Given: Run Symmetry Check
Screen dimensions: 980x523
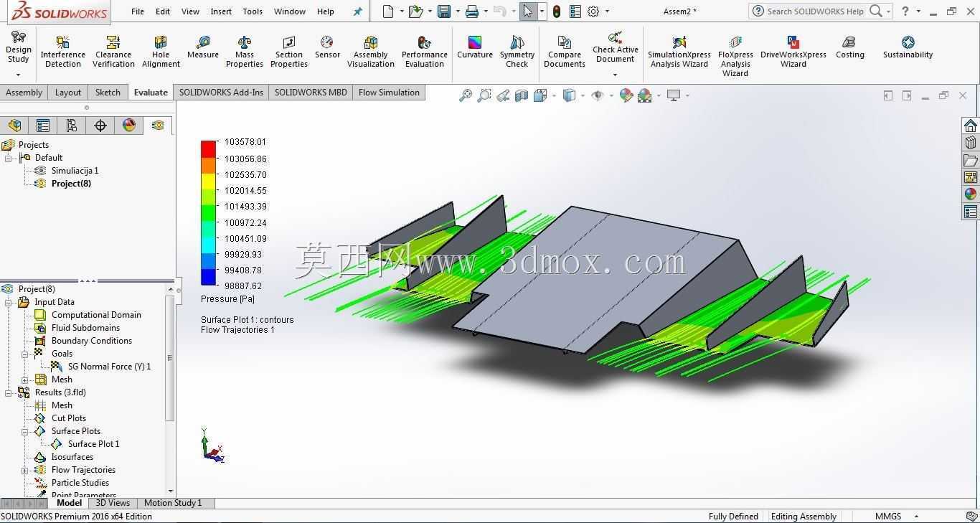Looking at the screenshot, I should click(x=517, y=52).
